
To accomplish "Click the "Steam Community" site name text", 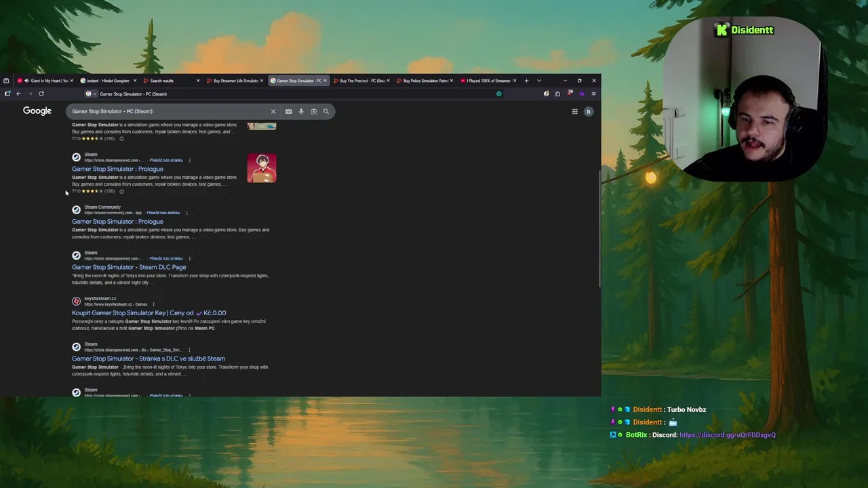I will tap(102, 207).
